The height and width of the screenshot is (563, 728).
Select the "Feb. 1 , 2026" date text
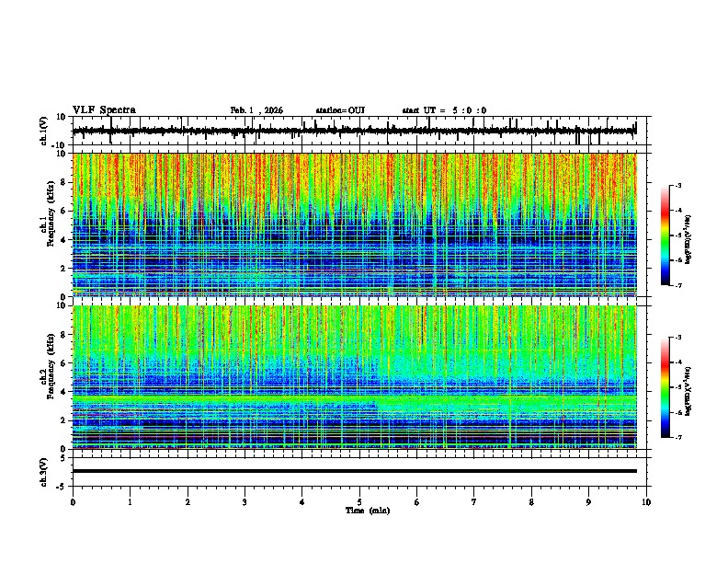[256, 110]
